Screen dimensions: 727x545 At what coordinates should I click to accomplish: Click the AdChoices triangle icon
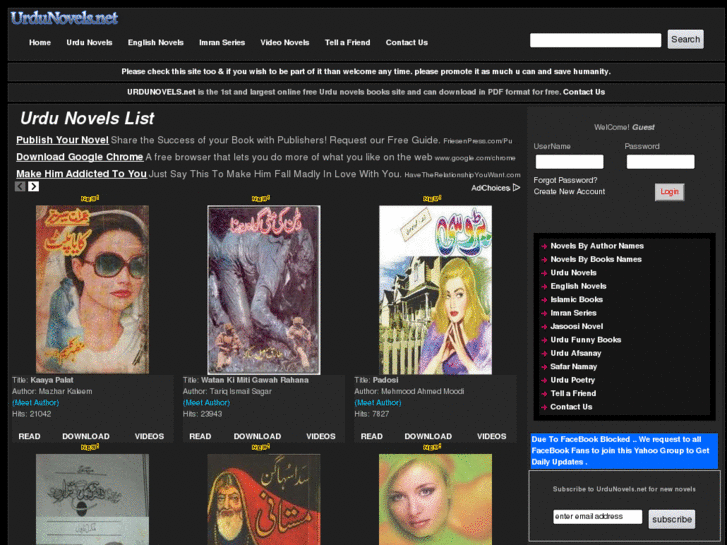517,188
